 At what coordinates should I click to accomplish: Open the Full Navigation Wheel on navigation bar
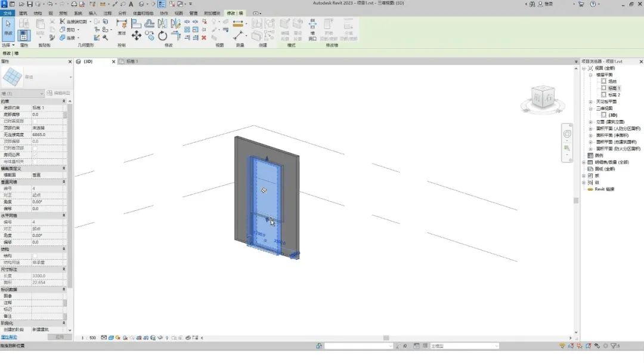tap(567, 134)
